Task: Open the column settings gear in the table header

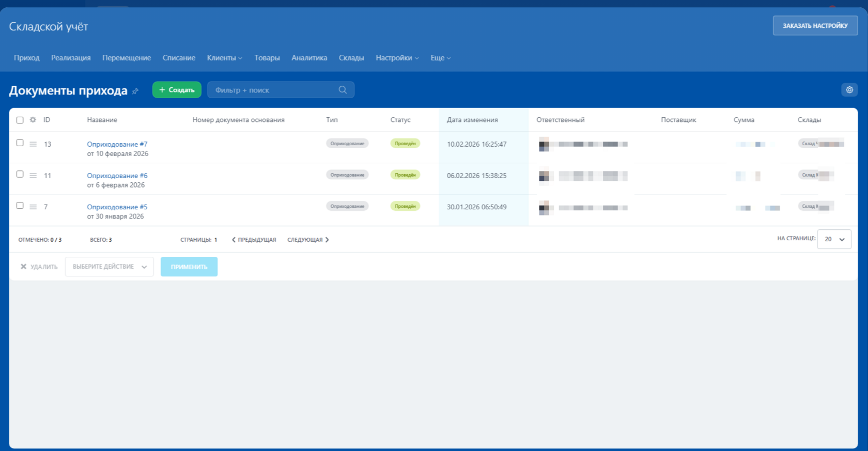Action: (x=33, y=120)
